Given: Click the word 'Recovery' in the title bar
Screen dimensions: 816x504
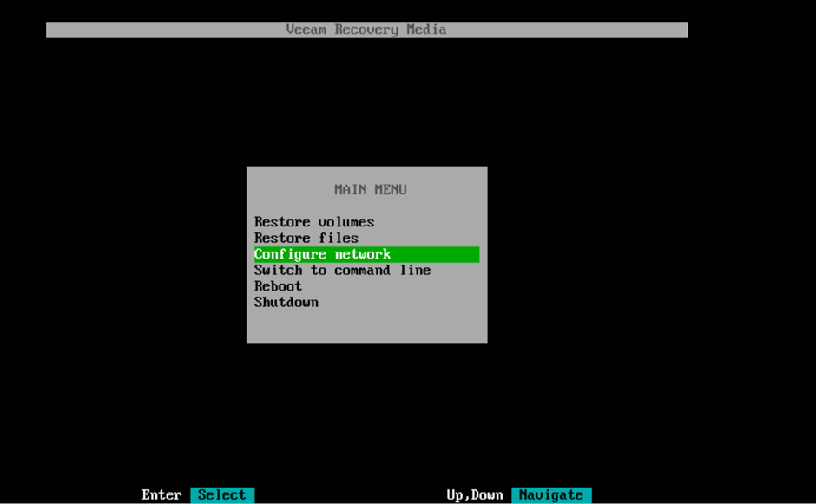Looking at the screenshot, I should coord(365,29).
